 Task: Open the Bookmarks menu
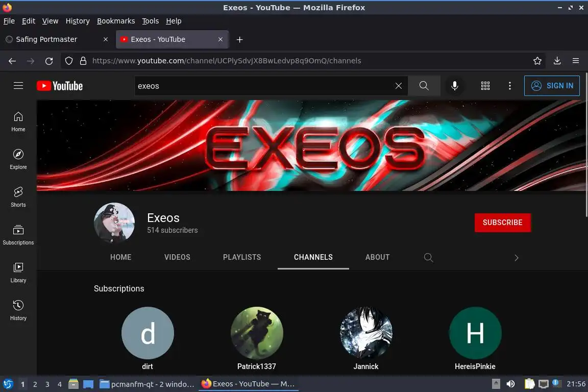116,21
